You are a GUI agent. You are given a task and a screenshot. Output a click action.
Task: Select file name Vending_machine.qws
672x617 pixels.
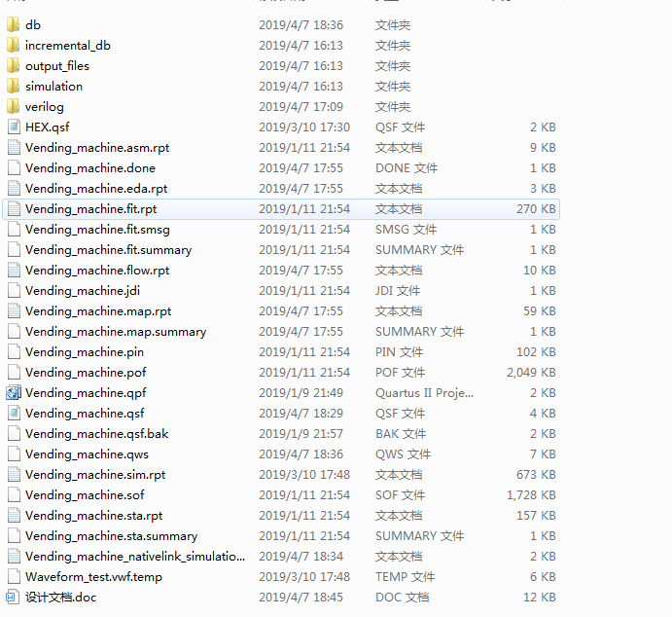point(87,454)
